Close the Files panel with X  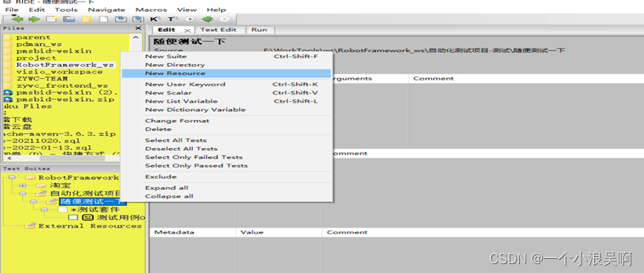point(138,28)
